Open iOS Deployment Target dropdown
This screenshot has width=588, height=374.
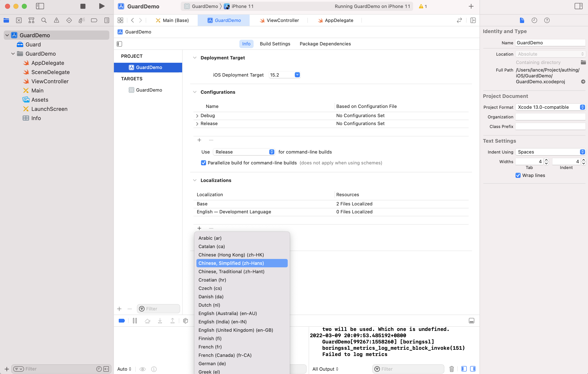(x=297, y=75)
